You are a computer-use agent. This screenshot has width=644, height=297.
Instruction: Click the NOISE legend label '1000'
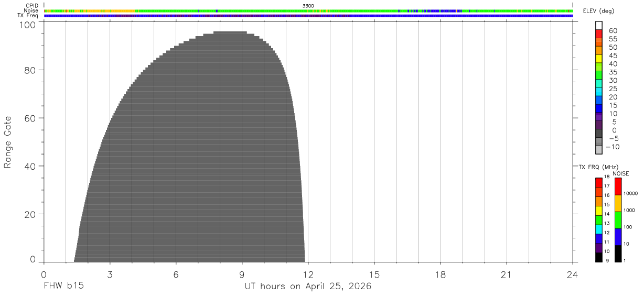(630, 210)
